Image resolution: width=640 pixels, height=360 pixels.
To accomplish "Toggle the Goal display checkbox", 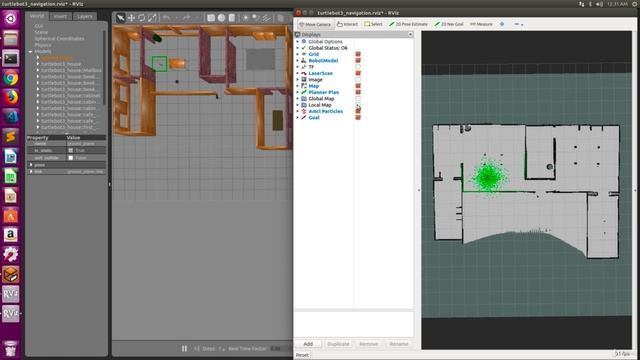I will coord(358,118).
